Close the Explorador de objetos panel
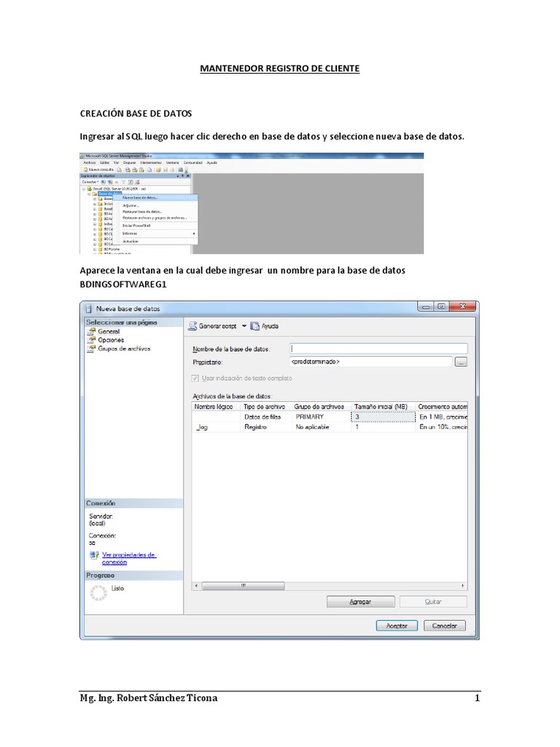560x747 pixels. coord(188,176)
